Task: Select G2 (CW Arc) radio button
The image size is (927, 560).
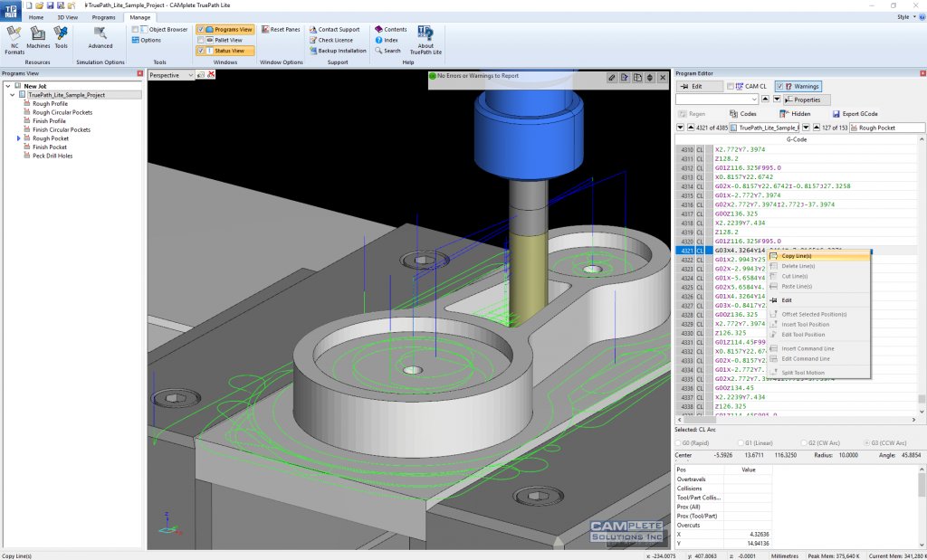Action: 804,443
